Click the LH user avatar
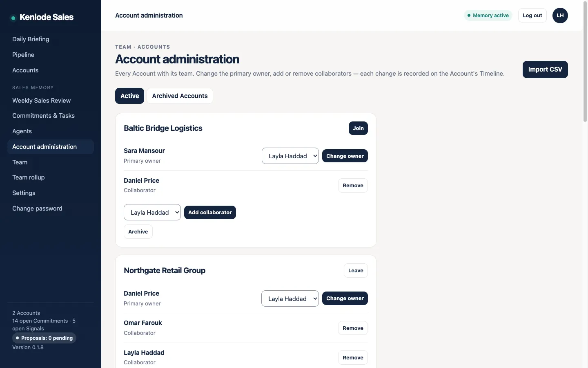This screenshot has height=368, width=588. (x=560, y=16)
